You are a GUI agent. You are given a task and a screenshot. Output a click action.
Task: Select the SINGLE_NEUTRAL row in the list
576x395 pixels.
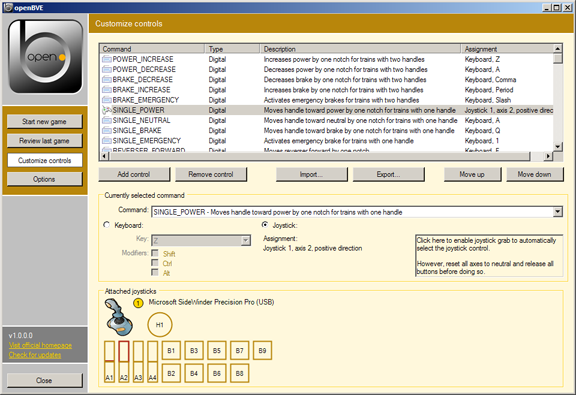326,120
